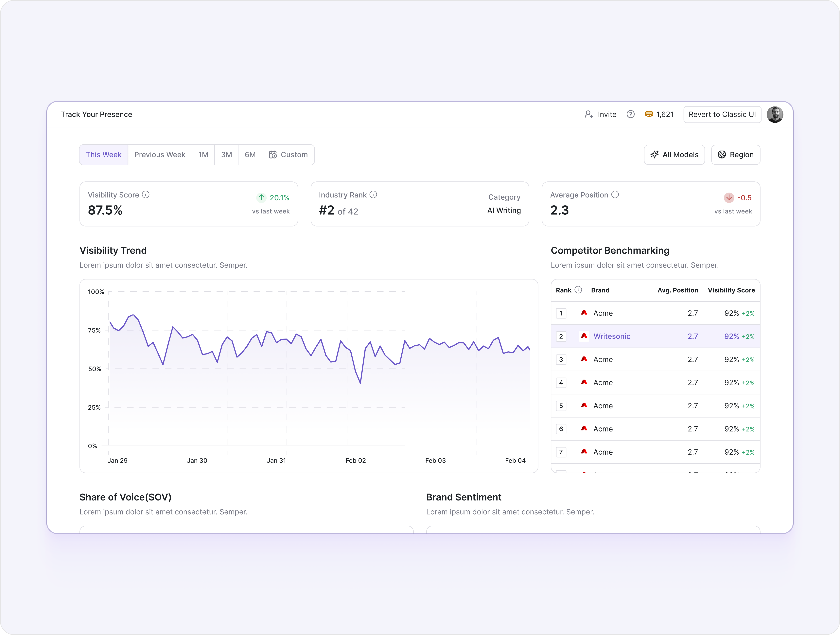The height and width of the screenshot is (635, 840).
Task: Select the 3M time range
Action: click(x=226, y=155)
